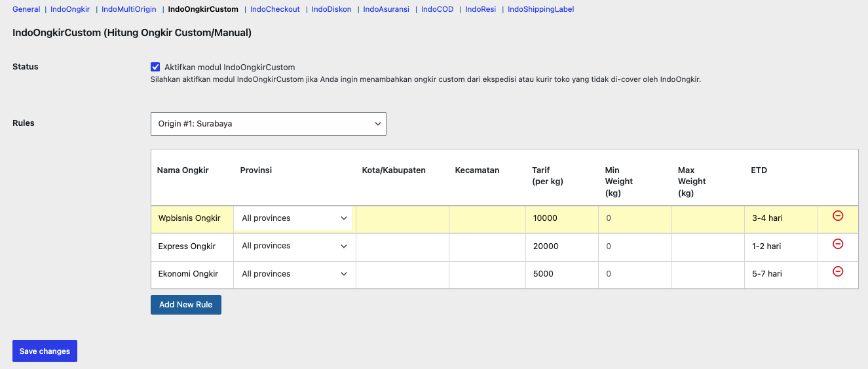
Task: Click the tarif field showing 5000
Action: pyautogui.click(x=561, y=274)
